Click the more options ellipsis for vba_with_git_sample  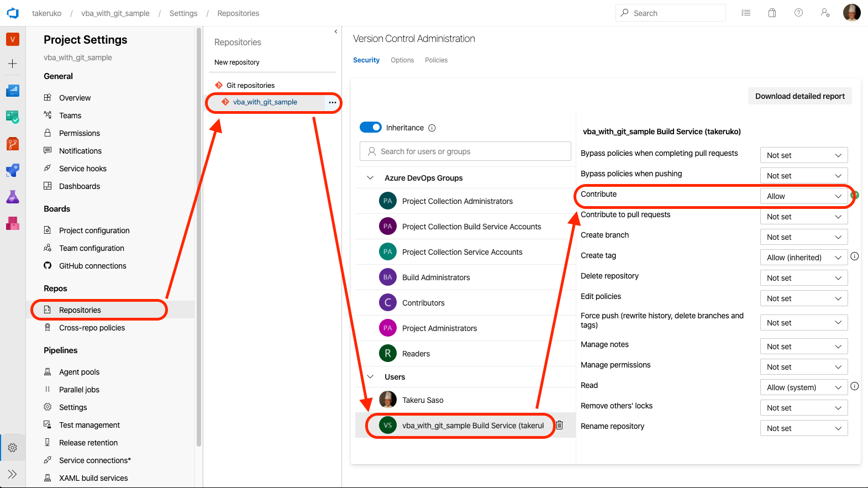pos(332,102)
